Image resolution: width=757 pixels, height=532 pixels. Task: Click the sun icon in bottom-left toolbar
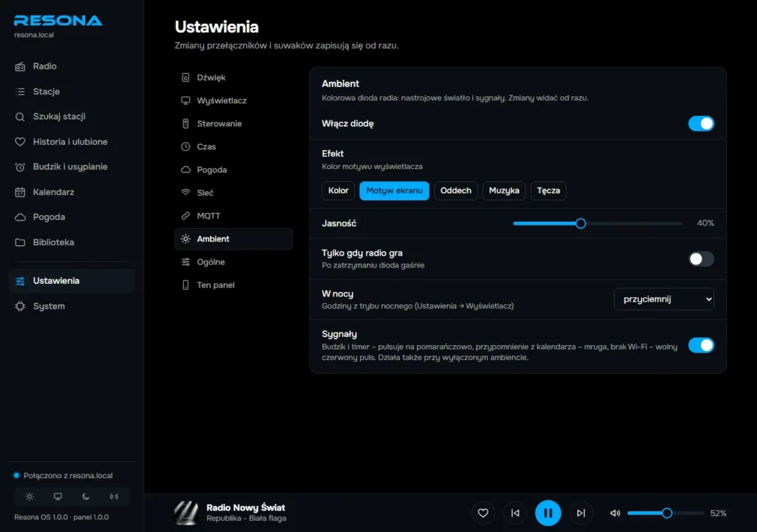pos(30,497)
